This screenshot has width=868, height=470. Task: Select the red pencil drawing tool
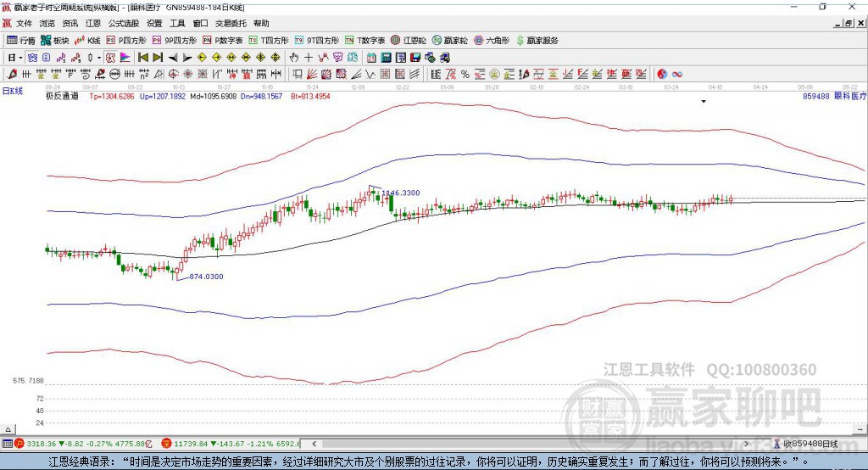click(x=12, y=74)
